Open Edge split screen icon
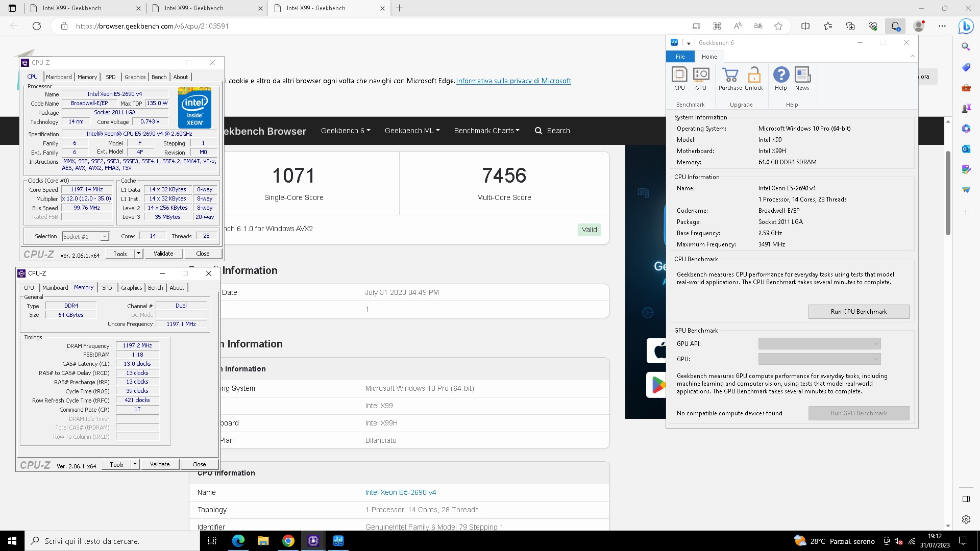The height and width of the screenshot is (551, 980). 805,26
